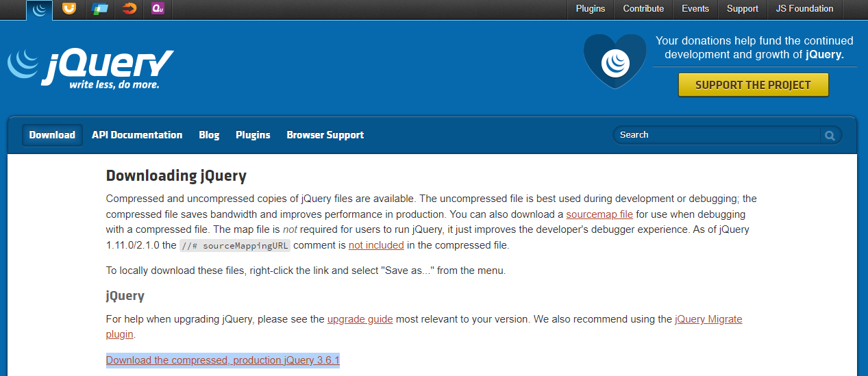Open the upgrade guide link
868x376 pixels.
click(x=360, y=319)
